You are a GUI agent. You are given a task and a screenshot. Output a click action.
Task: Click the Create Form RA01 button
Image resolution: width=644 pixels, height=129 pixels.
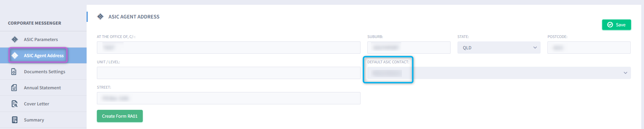coord(120,116)
